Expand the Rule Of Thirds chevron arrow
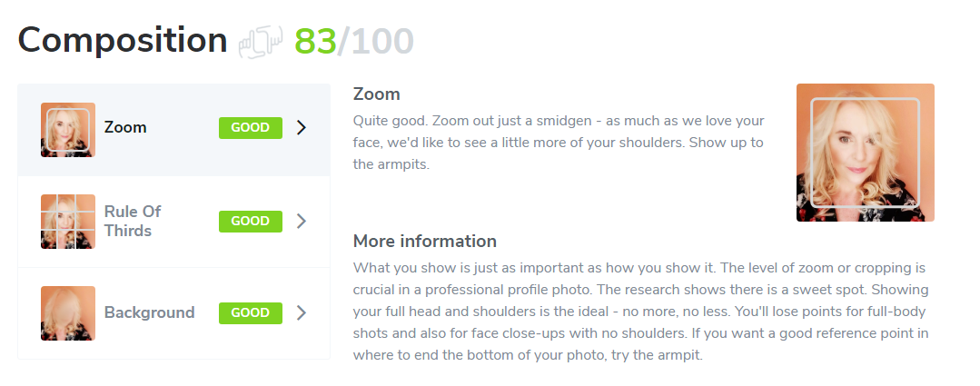This screenshot has width=980, height=386. (x=302, y=221)
